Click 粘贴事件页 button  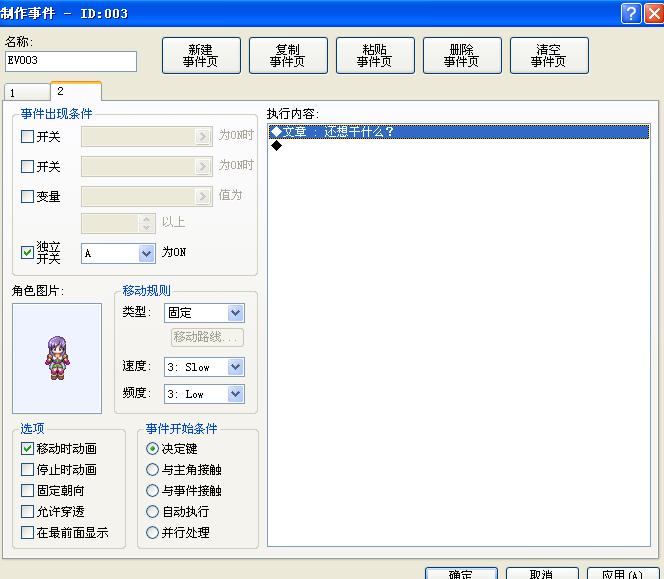pyautogui.click(x=375, y=55)
